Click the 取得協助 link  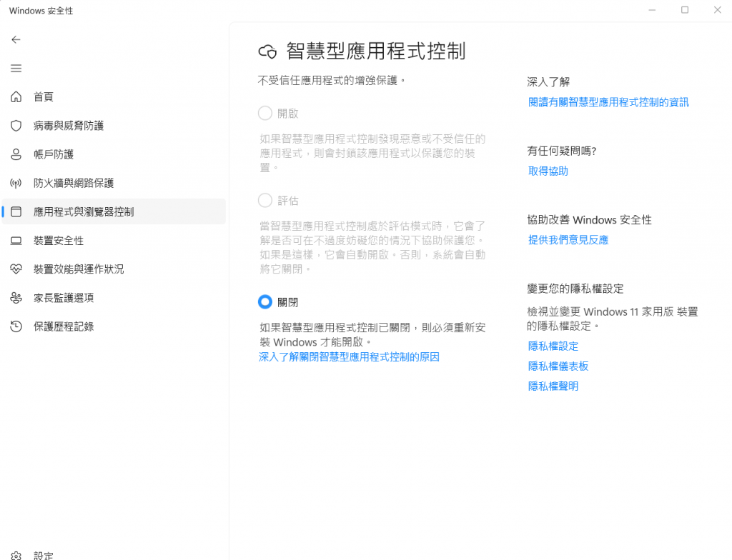pos(548,171)
